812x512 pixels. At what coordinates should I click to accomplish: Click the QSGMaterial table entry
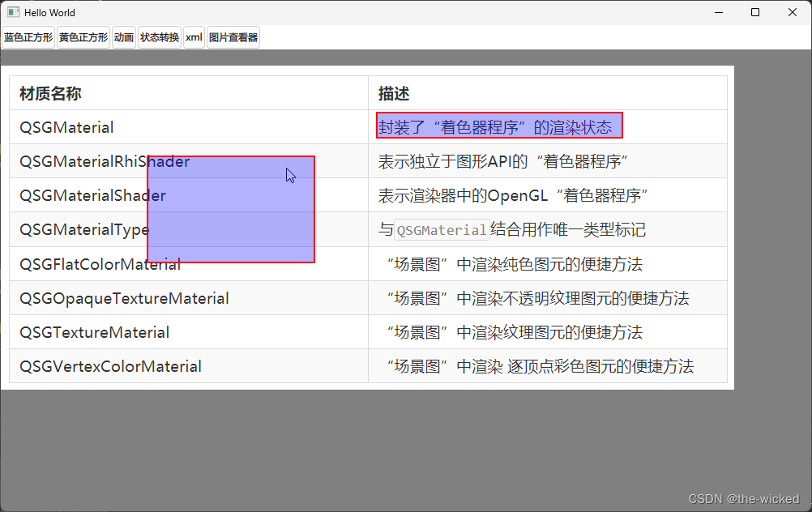coord(66,127)
